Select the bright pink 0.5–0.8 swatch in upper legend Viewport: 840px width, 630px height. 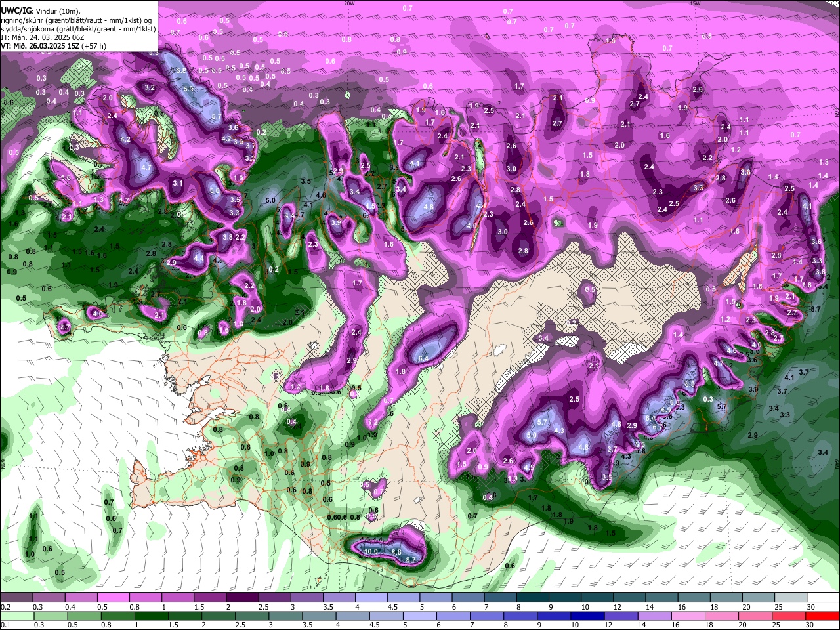click(113, 598)
